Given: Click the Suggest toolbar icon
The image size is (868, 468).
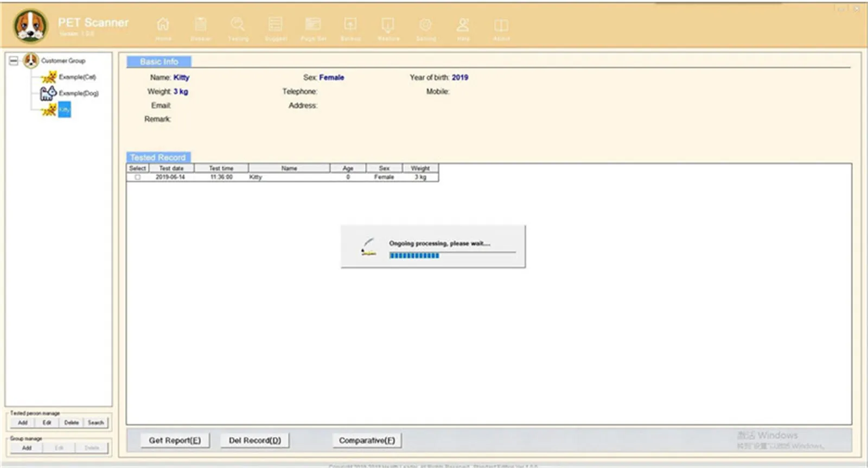Looking at the screenshot, I should click(x=276, y=25).
